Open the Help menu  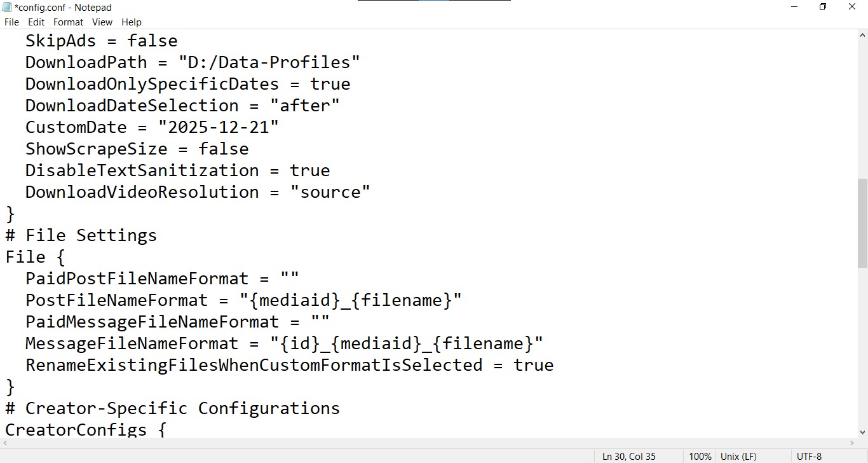(x=132, y=22)
